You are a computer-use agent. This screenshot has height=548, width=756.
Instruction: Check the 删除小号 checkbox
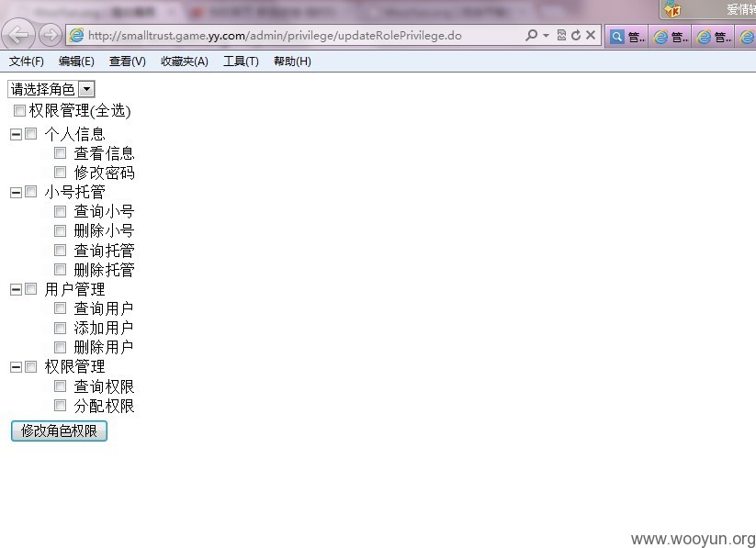point(61,231)
